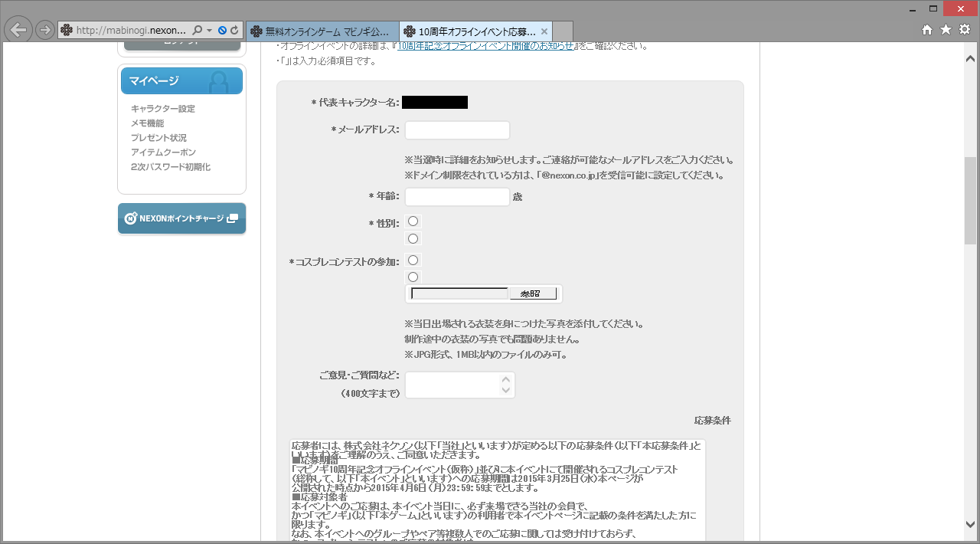Viewport: 980px width, 544px height.
Task: Select second コスプレコンテストの参加 radio option
Action: coord(413,277)
